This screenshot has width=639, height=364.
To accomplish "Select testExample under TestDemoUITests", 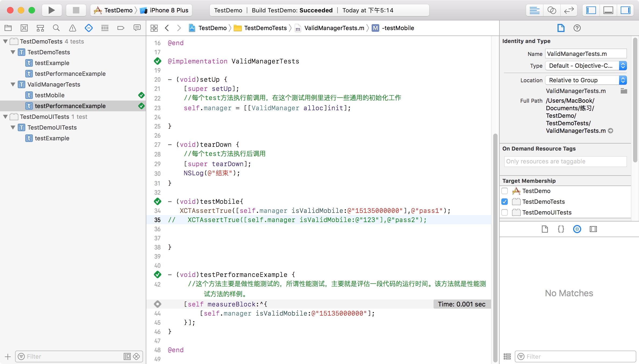I will click(x=52, y=138).
